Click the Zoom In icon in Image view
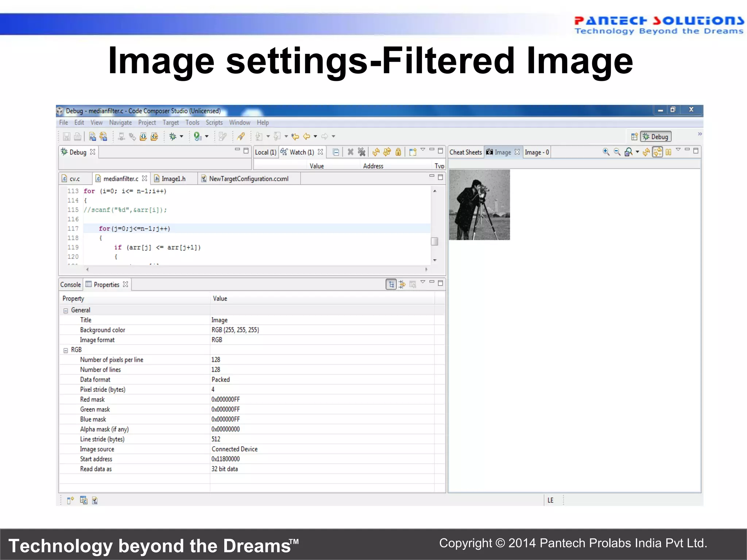This screenshot has height=560, width=747. click(606, 152)
